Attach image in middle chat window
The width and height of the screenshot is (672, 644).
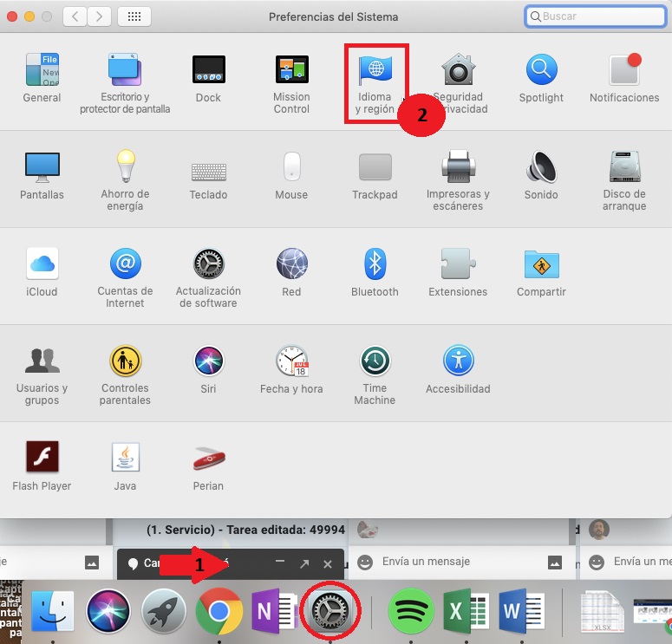point(555,563)
